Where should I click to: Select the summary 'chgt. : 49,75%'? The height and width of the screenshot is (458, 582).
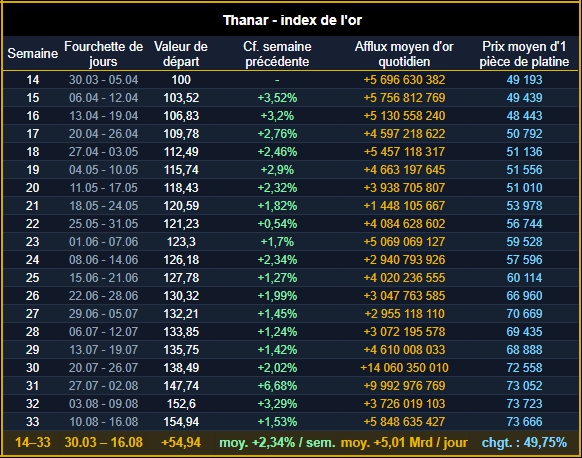point(524,442)
